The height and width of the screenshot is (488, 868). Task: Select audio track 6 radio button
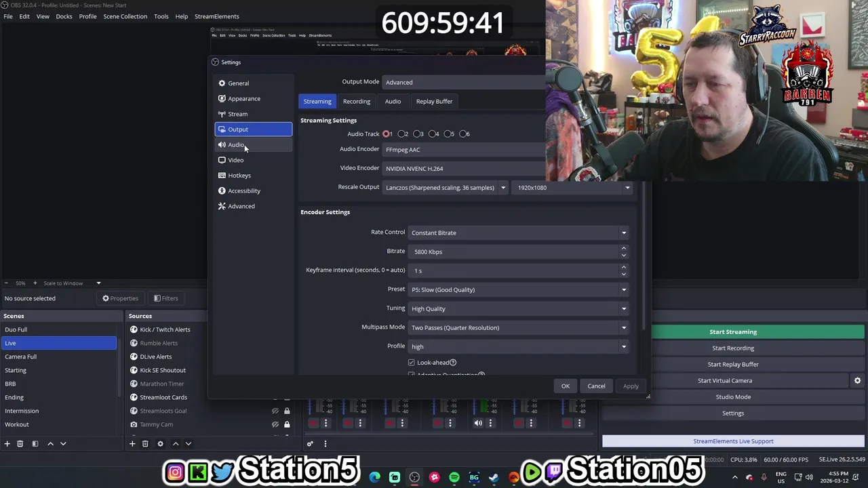464,134
